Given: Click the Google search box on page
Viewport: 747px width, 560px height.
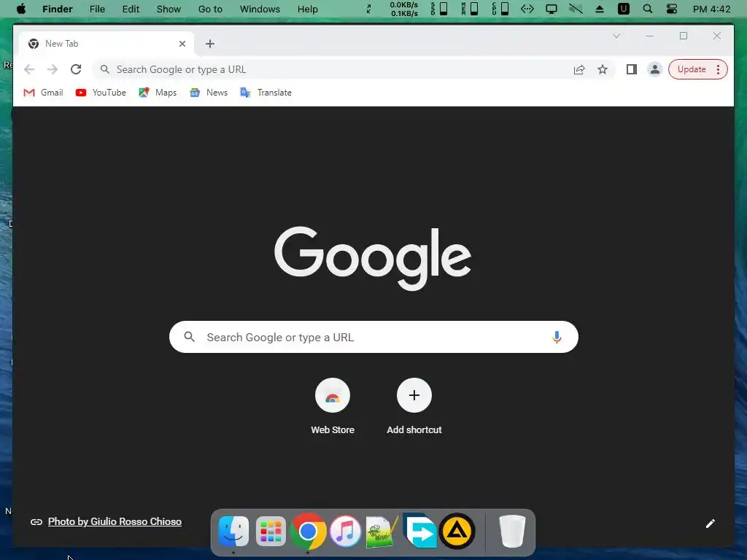Looking at the screenshot, I should 374,337.
